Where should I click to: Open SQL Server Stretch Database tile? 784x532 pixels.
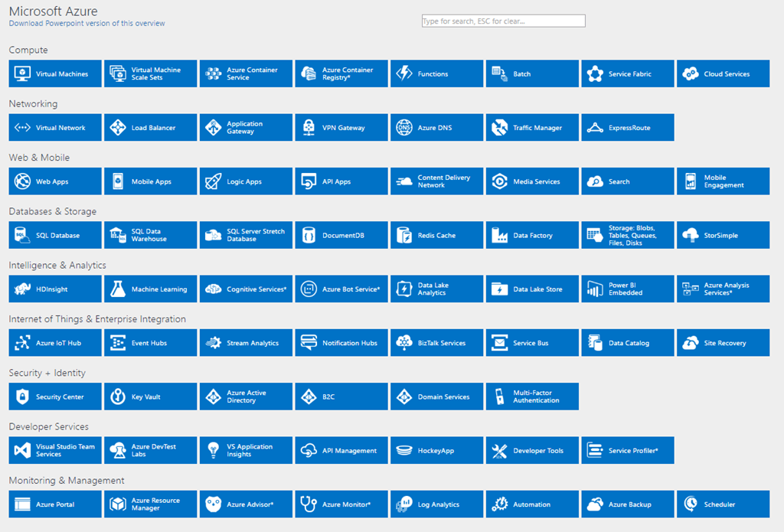(246, 235)
